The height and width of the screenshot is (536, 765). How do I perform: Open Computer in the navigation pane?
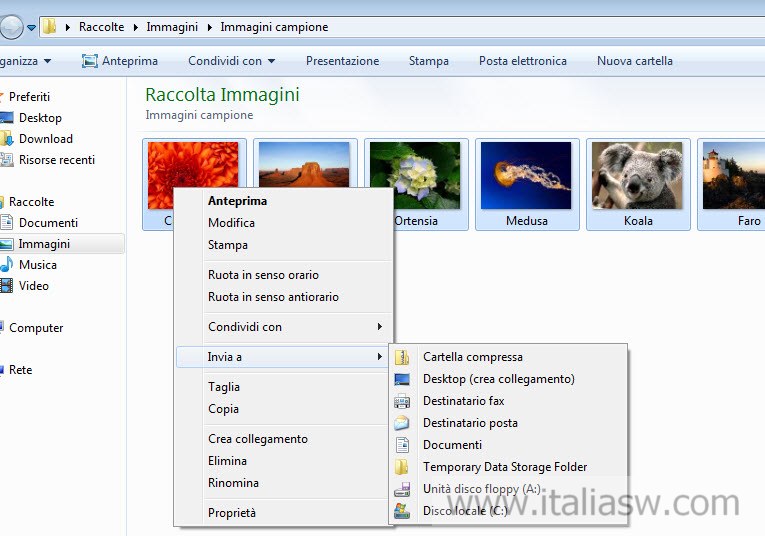(36, 328)
